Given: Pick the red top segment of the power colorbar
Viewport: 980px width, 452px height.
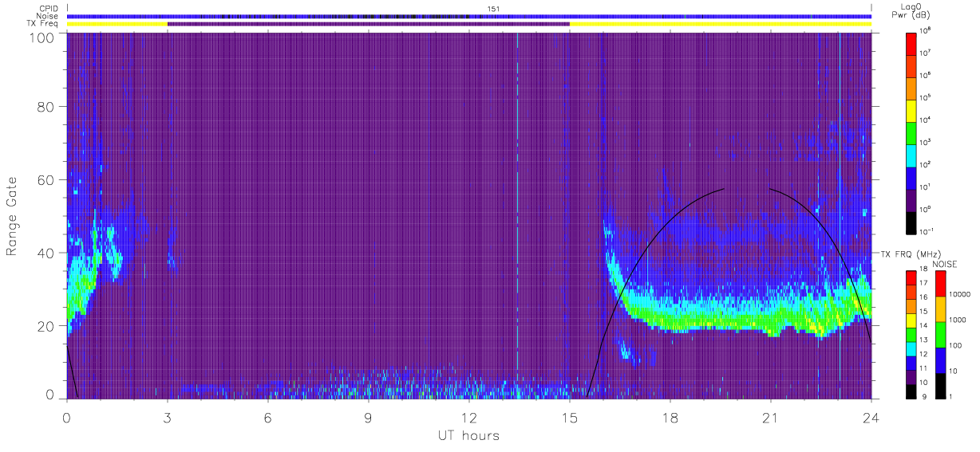Looking at the screenshot, I should [910, 42].
